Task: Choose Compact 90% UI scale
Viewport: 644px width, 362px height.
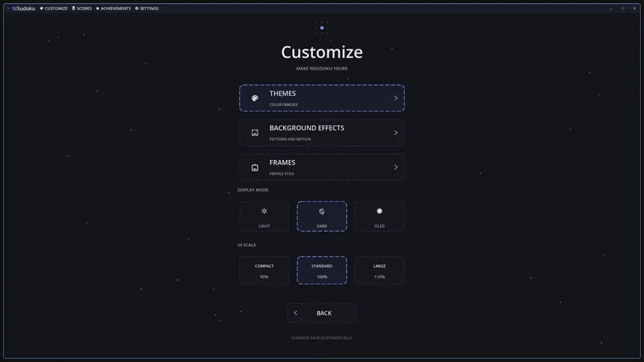Action: coord(264,270)
